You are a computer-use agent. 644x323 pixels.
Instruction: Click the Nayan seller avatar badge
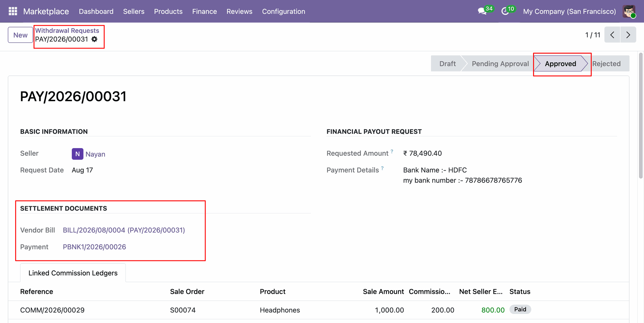[77, 154]
